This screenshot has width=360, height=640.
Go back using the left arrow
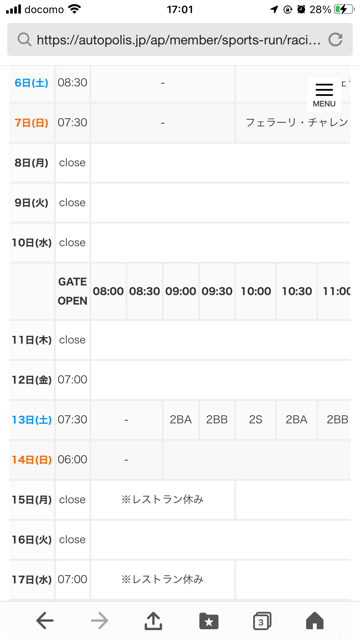pos(44,621)
